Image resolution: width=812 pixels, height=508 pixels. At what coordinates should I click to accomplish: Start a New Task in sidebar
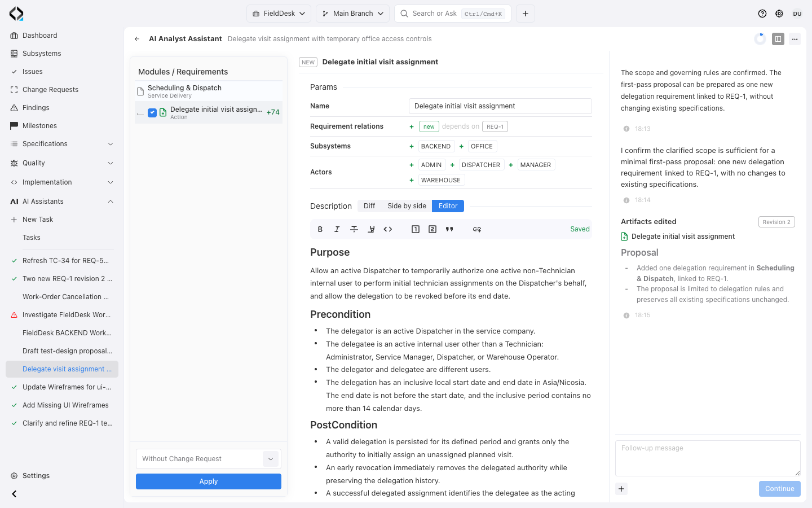62,220
